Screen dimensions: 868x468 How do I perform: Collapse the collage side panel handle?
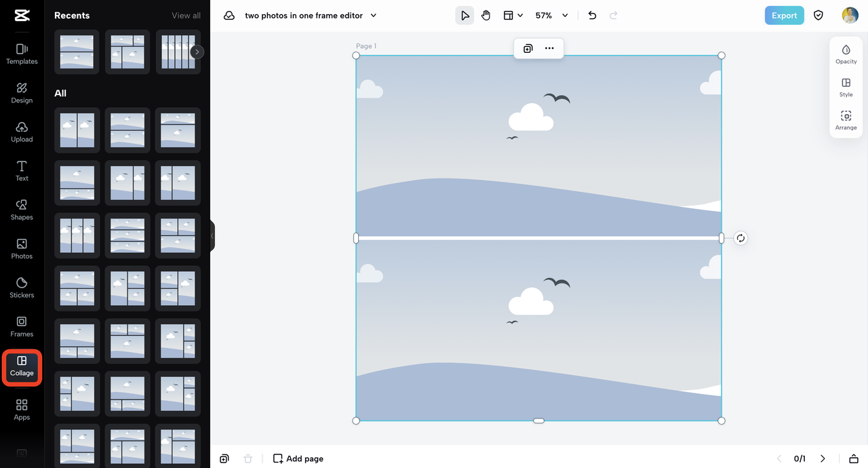(212, 236)
